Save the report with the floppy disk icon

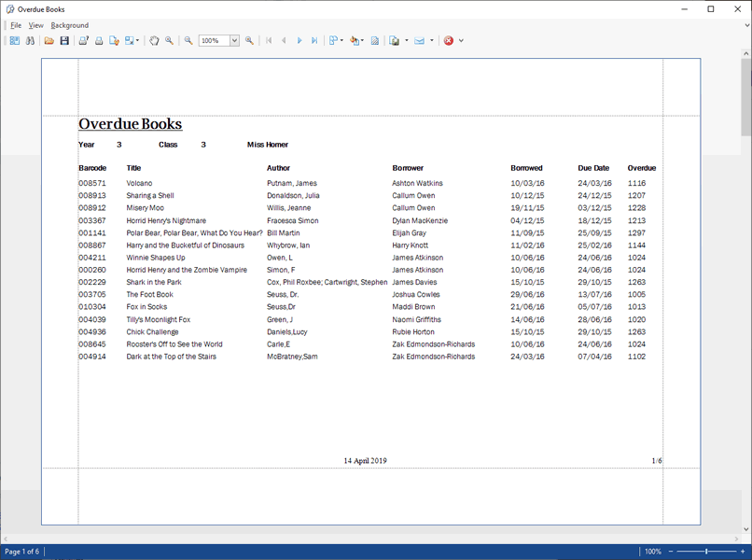(64, 41)
